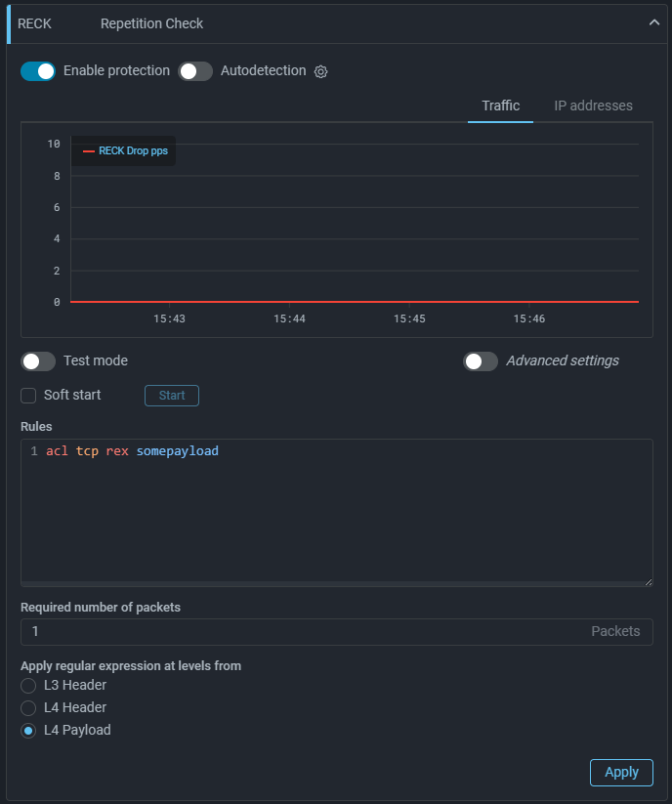This screenshot has width=672, height=804.
Task: Open Autodetection gear settings
Action: pos(320,71)
